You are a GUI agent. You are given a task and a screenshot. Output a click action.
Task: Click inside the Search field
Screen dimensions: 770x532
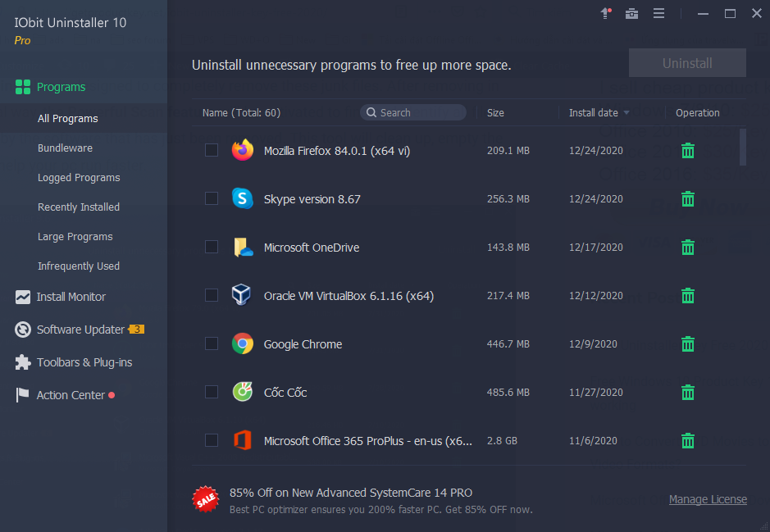pyautogui.click(x=412, y=112)
